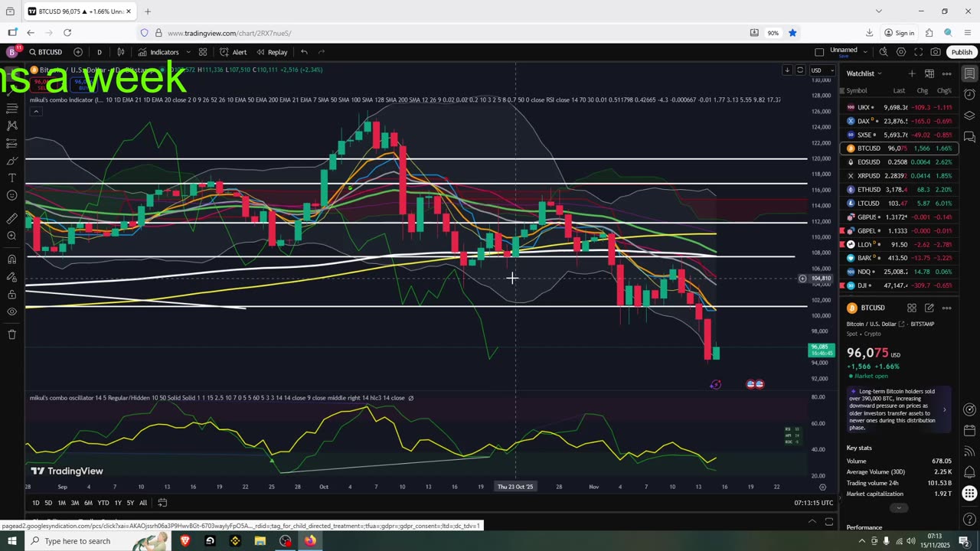Select XRPUSD row in watchlist
Image resolution: width=980 pixels, height=551 pixels.
[899, 176]
